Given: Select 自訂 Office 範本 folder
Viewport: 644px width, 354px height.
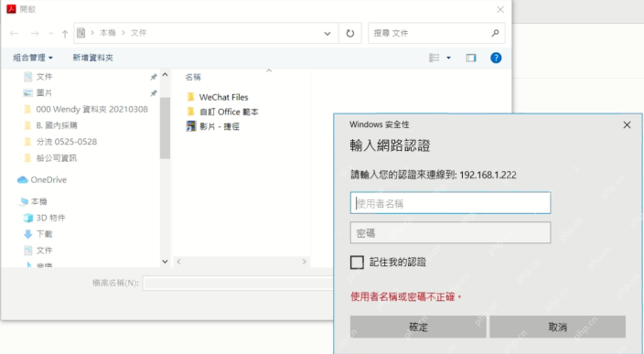Looking at the screenshot, I should coord(229,112).
